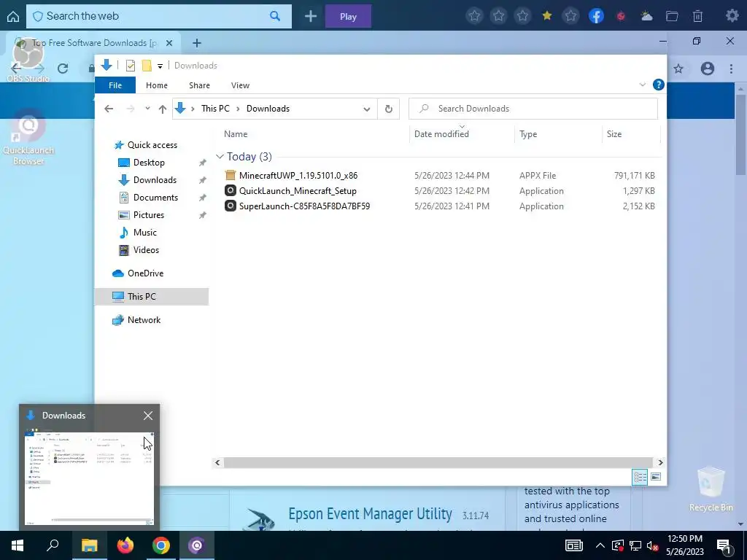
Task: Click the trash can icon in the top bar
Action: 697,17
